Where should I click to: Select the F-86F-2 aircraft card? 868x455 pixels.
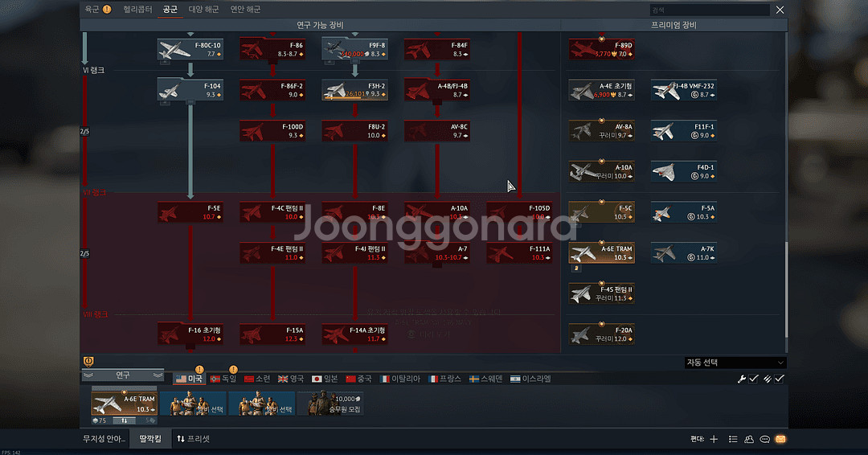tap(272, 90)
